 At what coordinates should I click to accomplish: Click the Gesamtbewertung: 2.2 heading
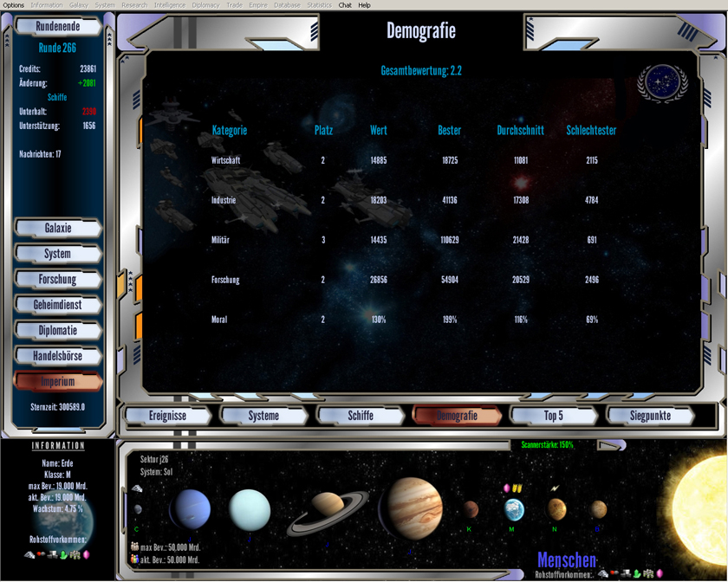click(x=421, y=70)
